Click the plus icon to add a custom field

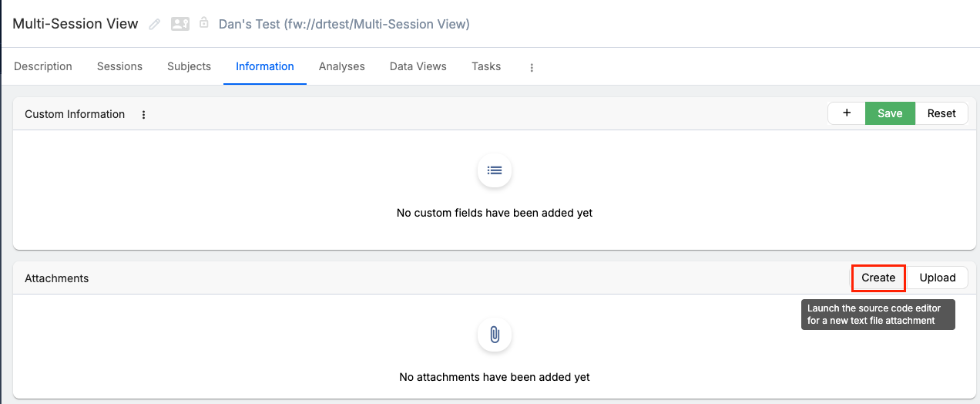coord(847,113)
